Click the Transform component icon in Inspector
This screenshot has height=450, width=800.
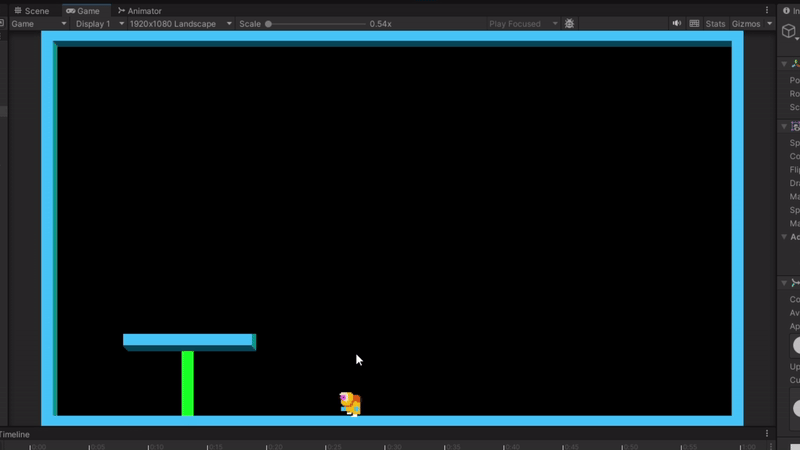point(795,64)
